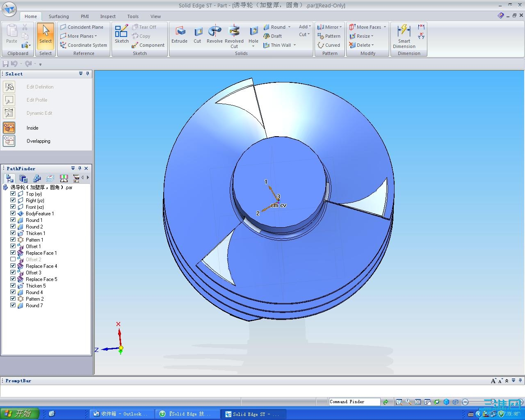525x420 pixels.
Task: Open the Surfacing ribbon tab
Action: (x=59, y=16)
